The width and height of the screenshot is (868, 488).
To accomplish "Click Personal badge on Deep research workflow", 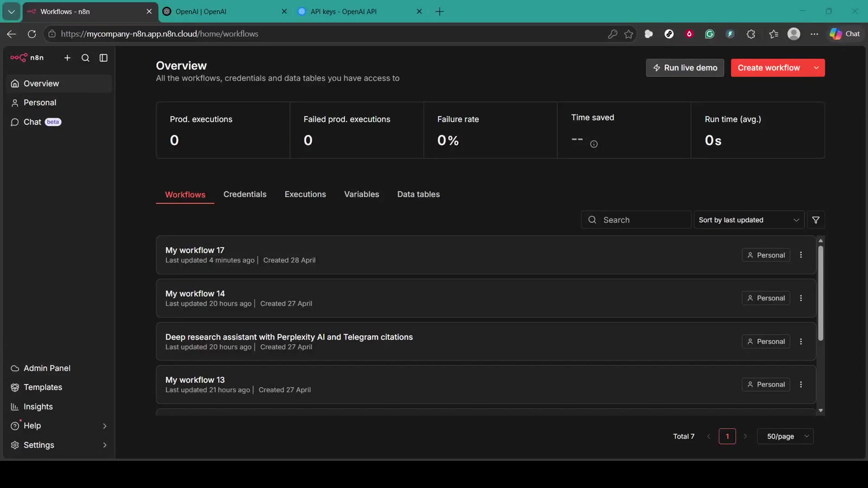I will 765,342.
